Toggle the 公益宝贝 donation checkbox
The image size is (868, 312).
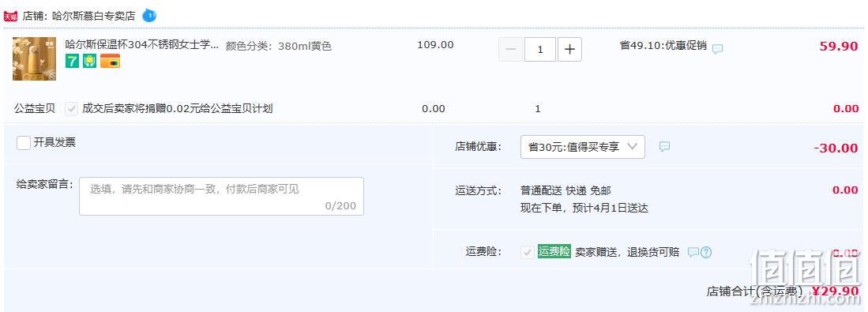click(71, 108)
